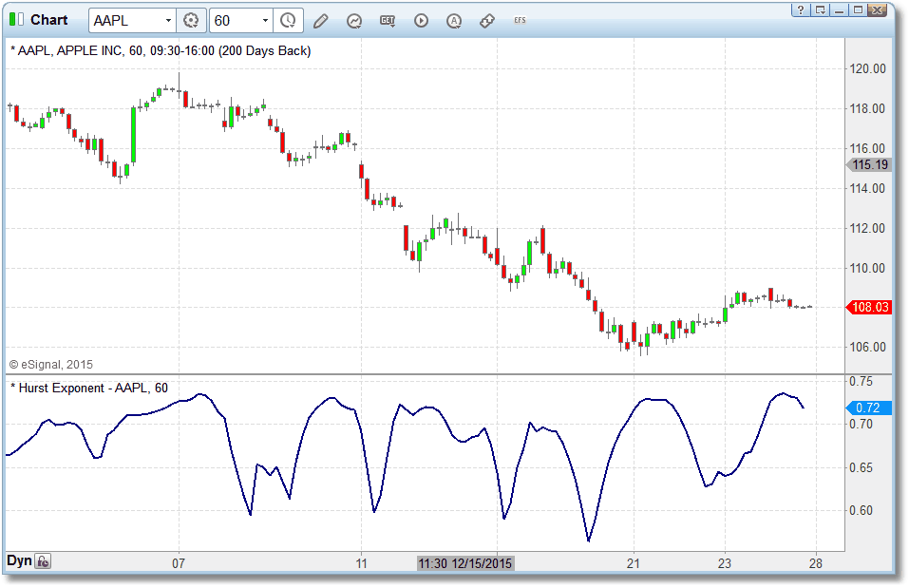
Task: Minimize the chart window
Action: click(839, 9)
